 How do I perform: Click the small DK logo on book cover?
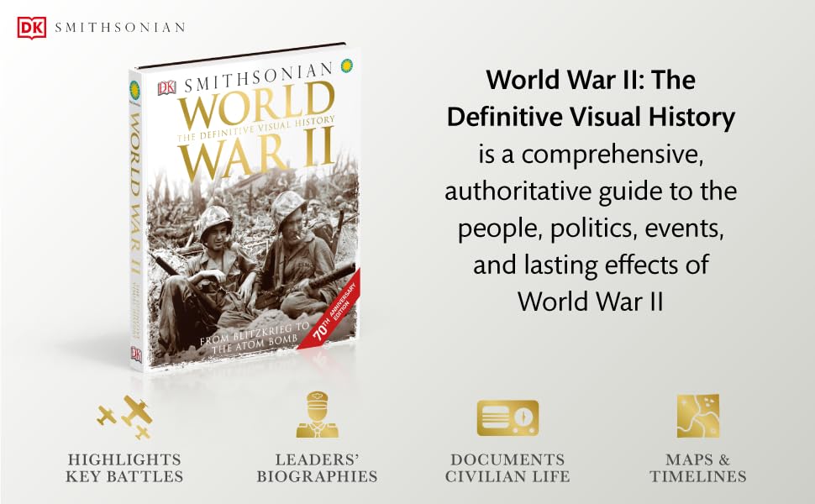167,88
